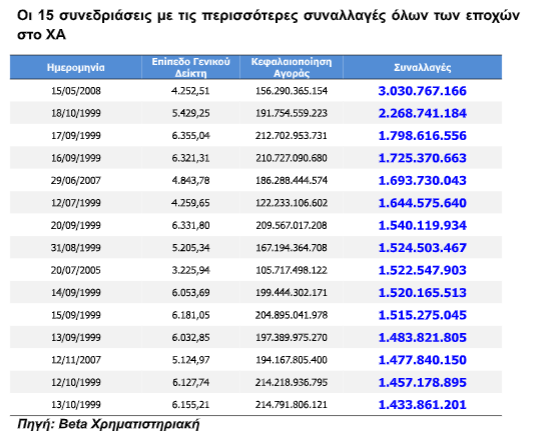Click the source text Beta Χρηματιστηριακή
The height and width of the screenshot is (442, 535).
(x=129, y=424)
